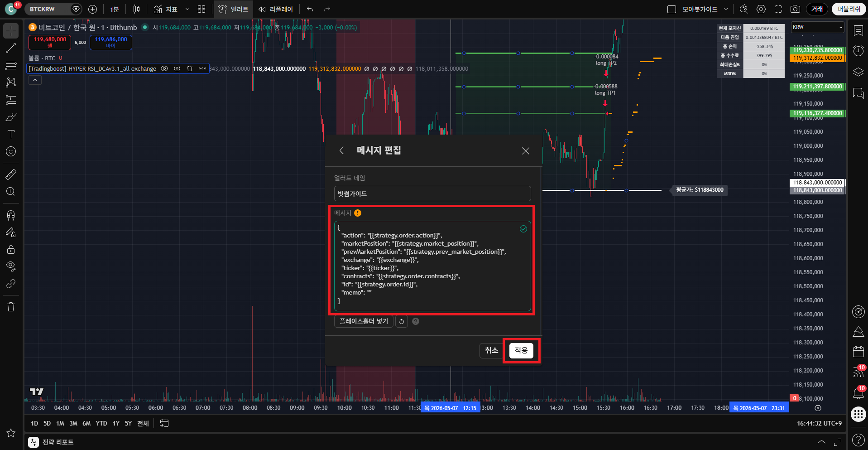Select the trend line drawing tool
868x450 pixels.
[x=11, y=48]
